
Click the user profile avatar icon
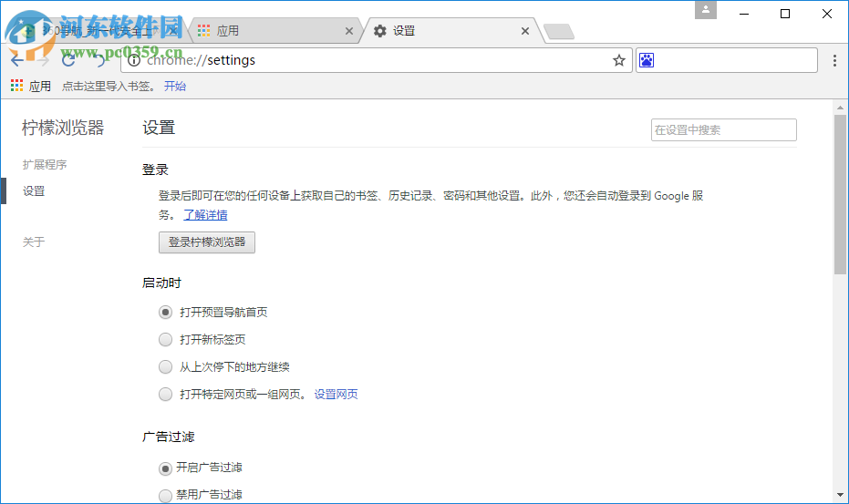click(706, 10)
